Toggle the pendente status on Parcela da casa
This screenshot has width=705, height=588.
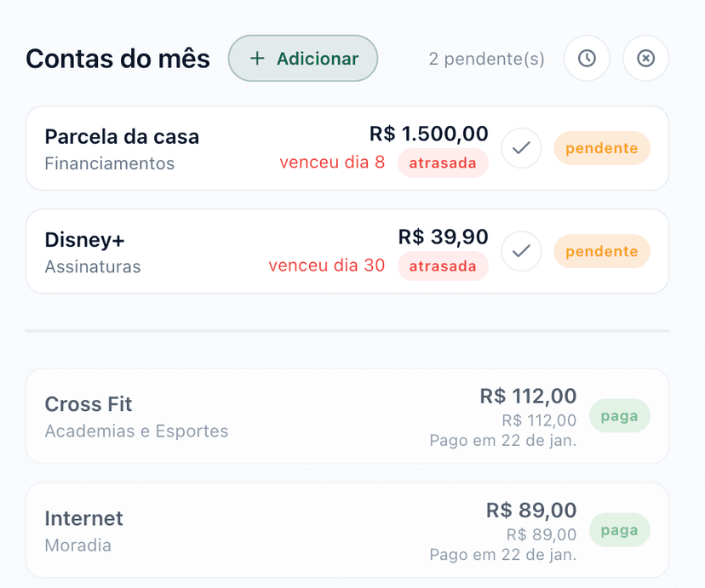(602, 148)
